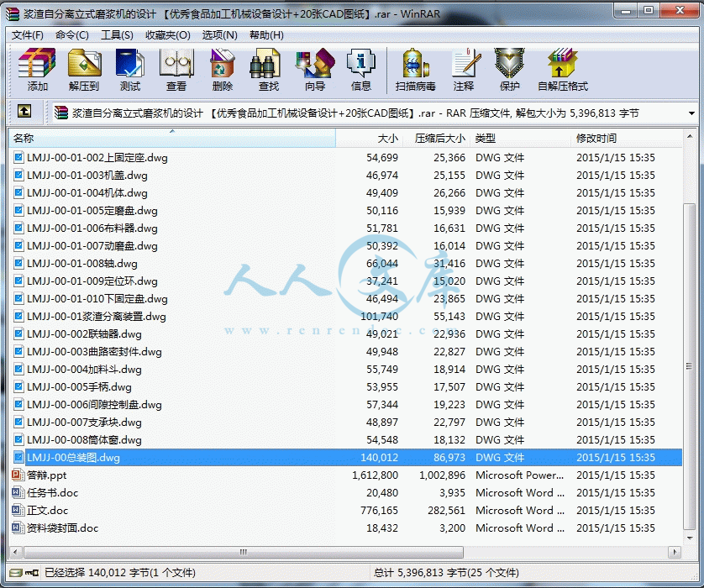Sort by 大小 column header
Screen dimensions: 704x588
(369, 139)
